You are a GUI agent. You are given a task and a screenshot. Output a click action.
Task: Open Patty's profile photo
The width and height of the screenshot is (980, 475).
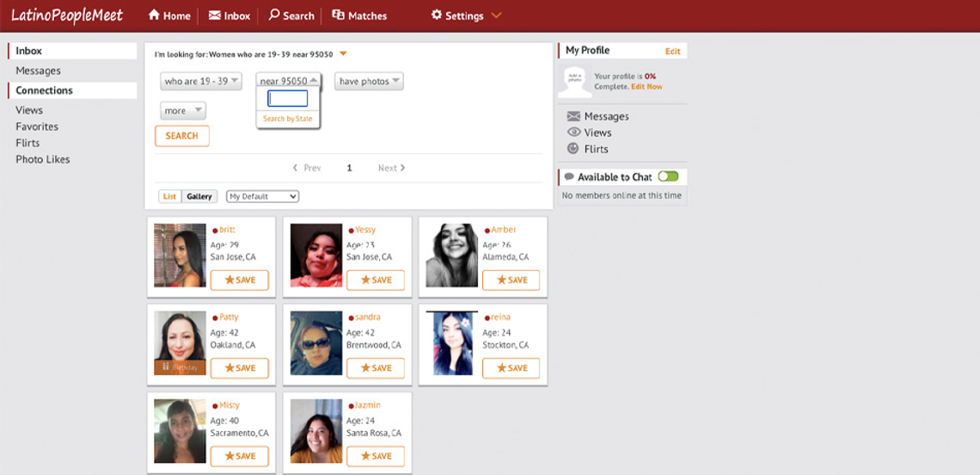(x=180, y=343)
